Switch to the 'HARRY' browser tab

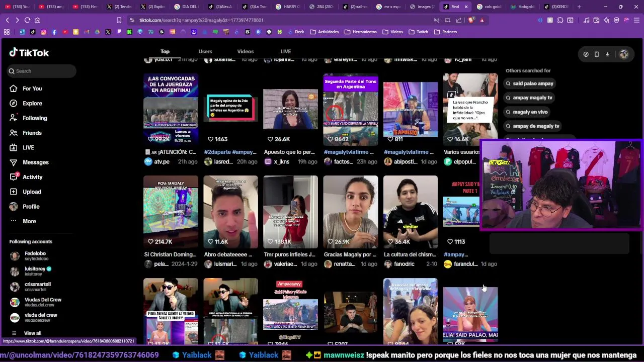288,7
